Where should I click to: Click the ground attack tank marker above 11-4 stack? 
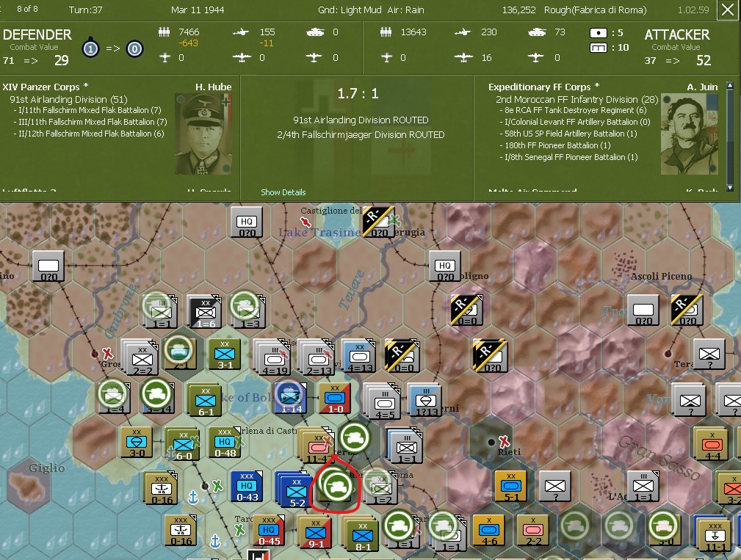(x=354, y=437)
